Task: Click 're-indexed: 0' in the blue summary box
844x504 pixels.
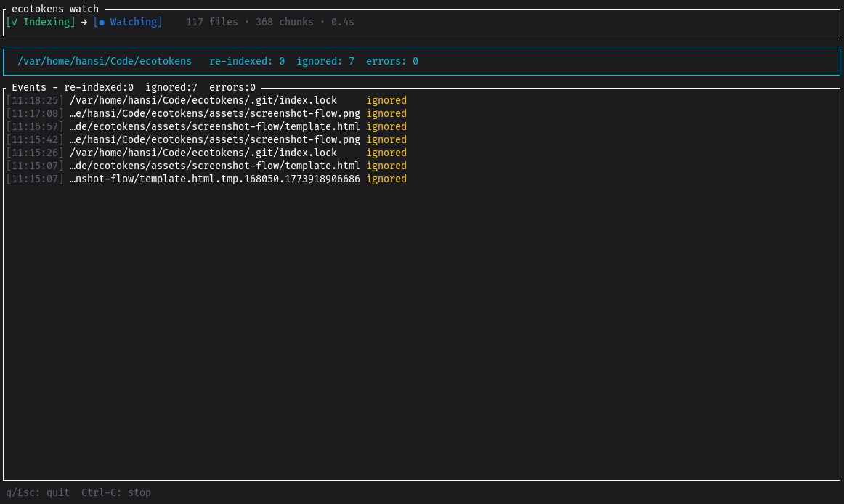Action: tap(247, 62)
